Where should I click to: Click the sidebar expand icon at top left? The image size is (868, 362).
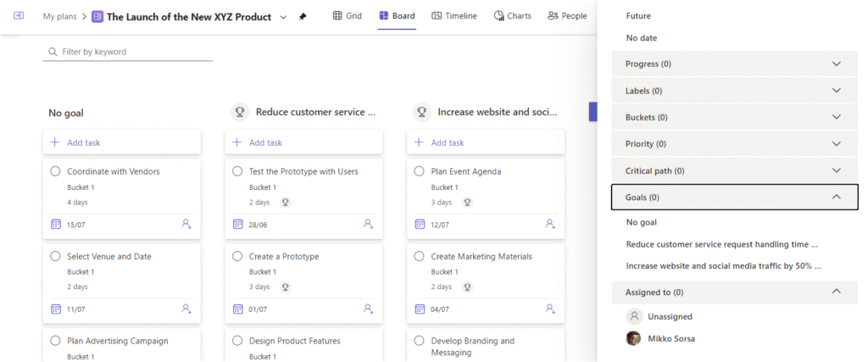19,16
